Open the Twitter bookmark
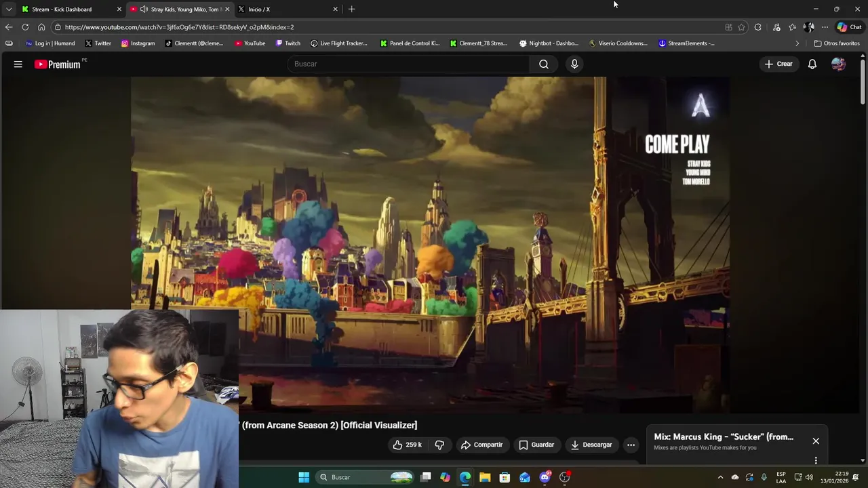This screenshot has height=488, width=868. (x=98, y=43)
